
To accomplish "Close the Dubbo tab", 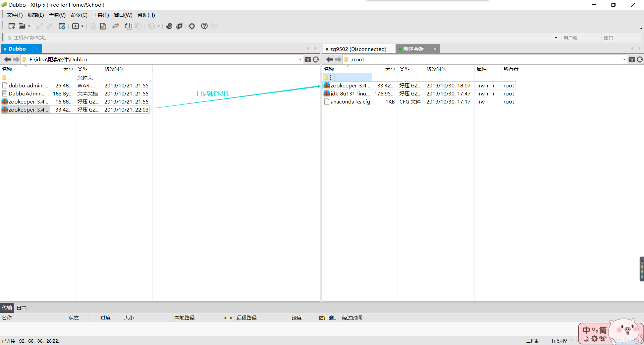I will [x=37, y=49].
